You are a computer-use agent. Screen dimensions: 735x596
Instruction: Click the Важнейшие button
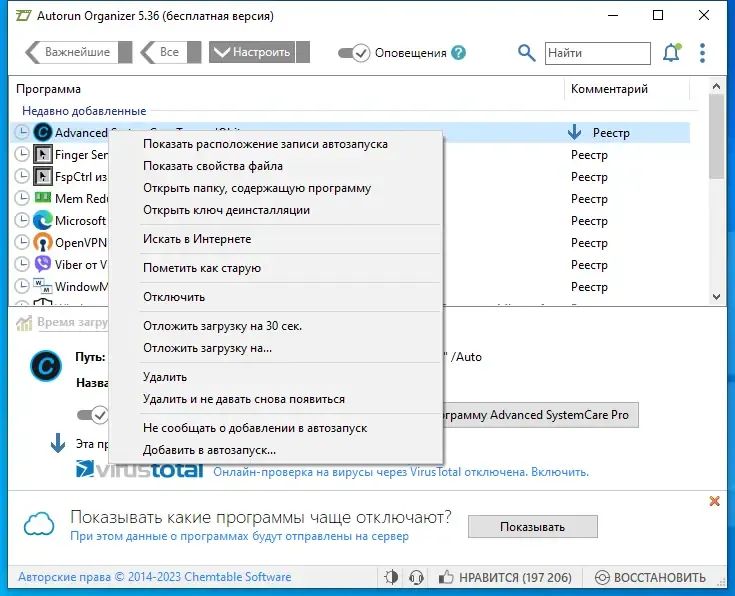click(71, 52)
